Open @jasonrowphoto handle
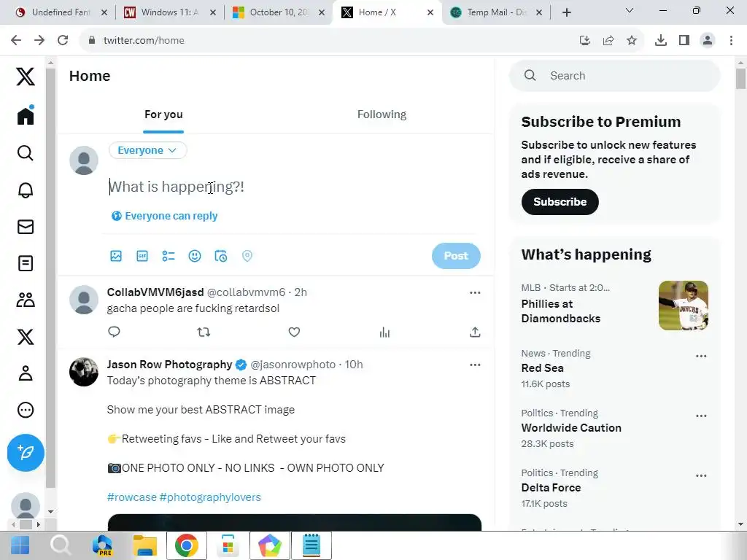This screenshot has width=747, height=560. pyautogui.click(x=293, y=365)
